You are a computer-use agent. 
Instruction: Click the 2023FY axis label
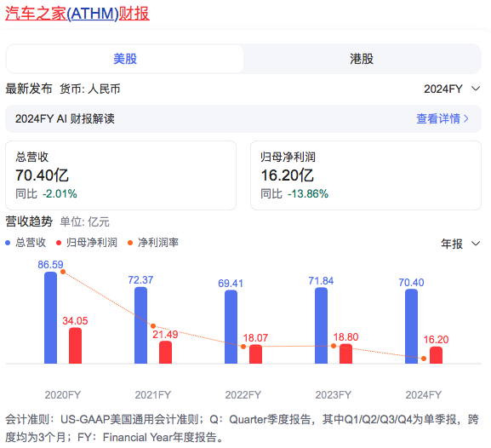tap(334, 395)
